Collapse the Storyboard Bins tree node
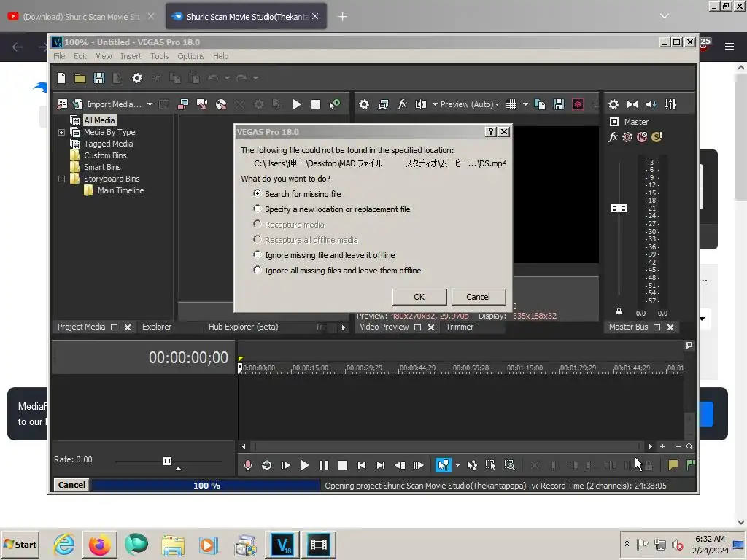This screenshot has height=560, width=747. pyautogui.click(x=61, y=179)
